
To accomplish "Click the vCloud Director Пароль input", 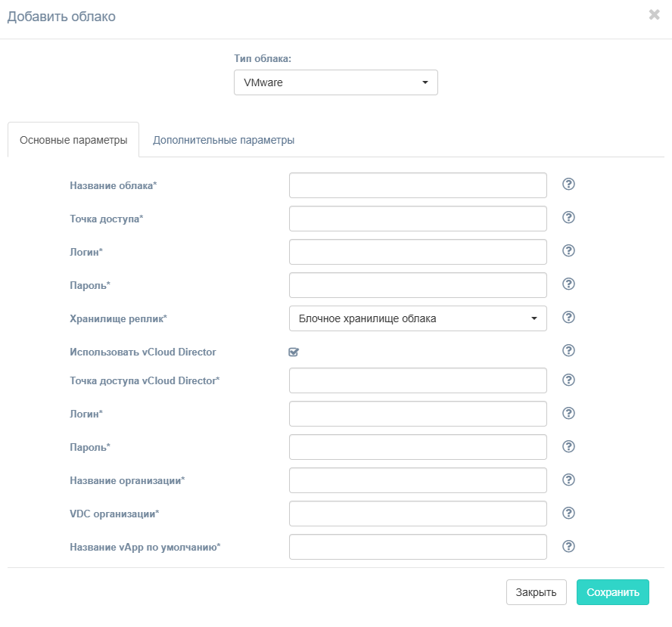I will [x=418, y=447].
